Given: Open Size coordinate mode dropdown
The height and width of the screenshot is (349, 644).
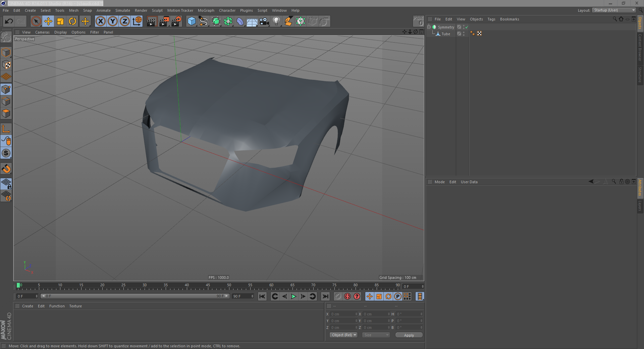Looking at the screenshot, I should [x=376, y=335].
